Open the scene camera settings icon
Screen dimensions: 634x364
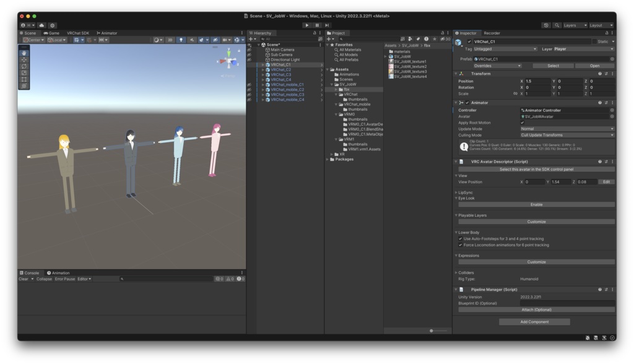click(x=227, y=40)
